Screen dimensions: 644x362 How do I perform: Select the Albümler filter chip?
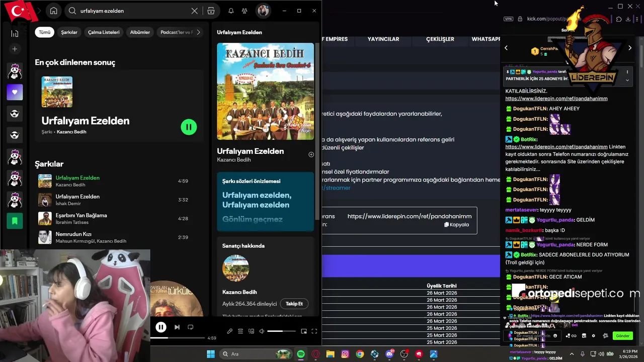[140, 32]
